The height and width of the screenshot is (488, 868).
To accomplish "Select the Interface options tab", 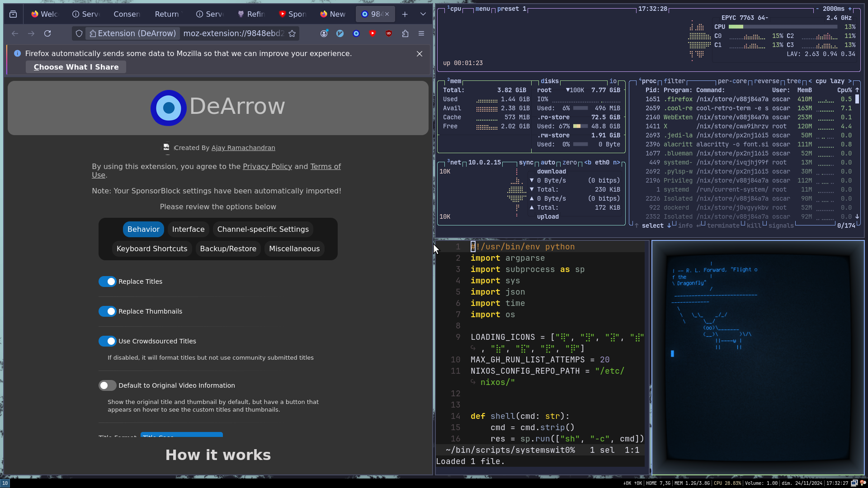I will pos(188,229).
